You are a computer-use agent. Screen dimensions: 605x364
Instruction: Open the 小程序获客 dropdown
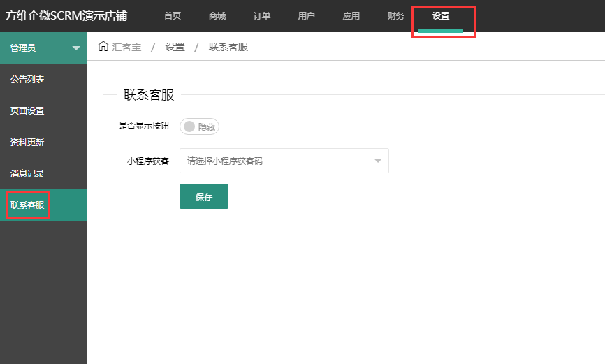[x=284, y=161]
